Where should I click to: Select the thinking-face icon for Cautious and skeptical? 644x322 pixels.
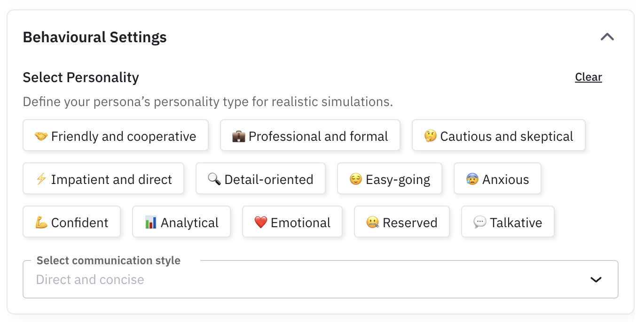click(431, 136)
